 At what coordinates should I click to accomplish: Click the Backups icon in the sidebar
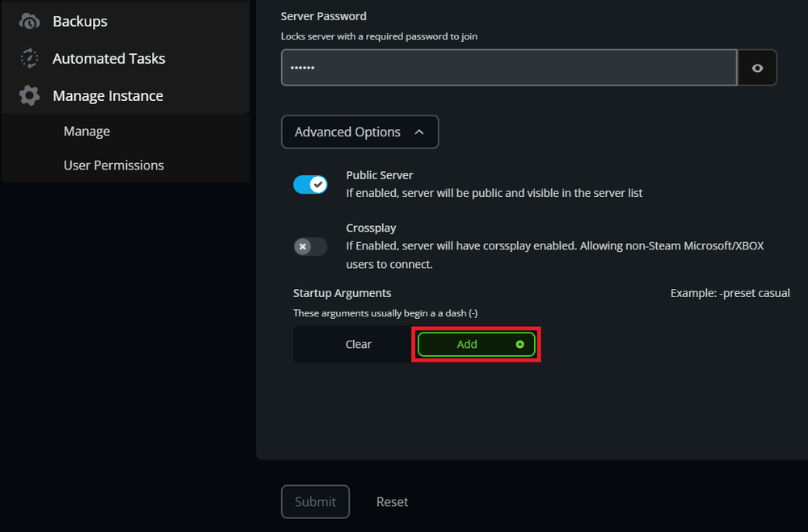28,21
